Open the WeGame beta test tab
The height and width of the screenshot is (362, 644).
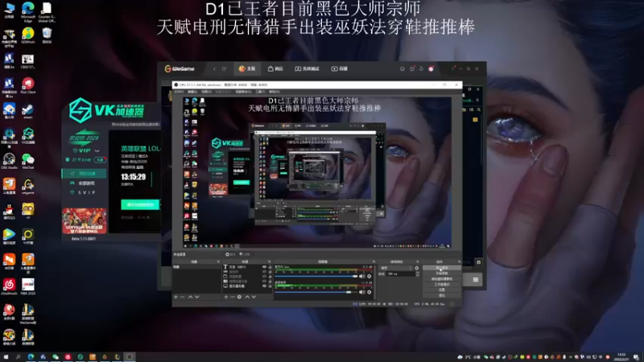point(307,69)
